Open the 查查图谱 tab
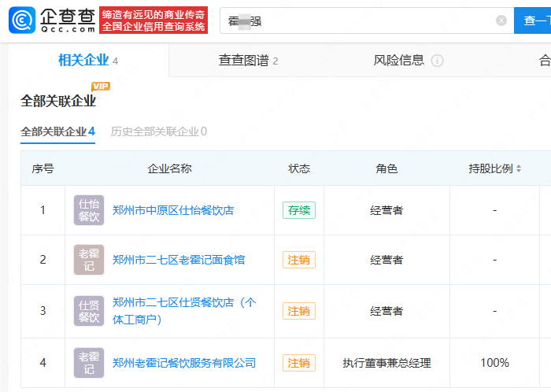This screenshot has width=551, height=392. coord(248,61)
